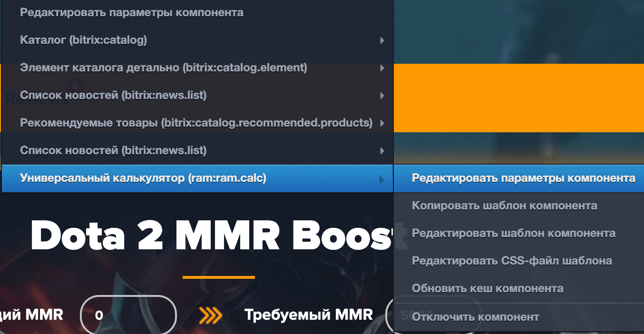Choose 'Редактировать шаблон компонента' option
This screenshot has width=644, height=334.
519,234
